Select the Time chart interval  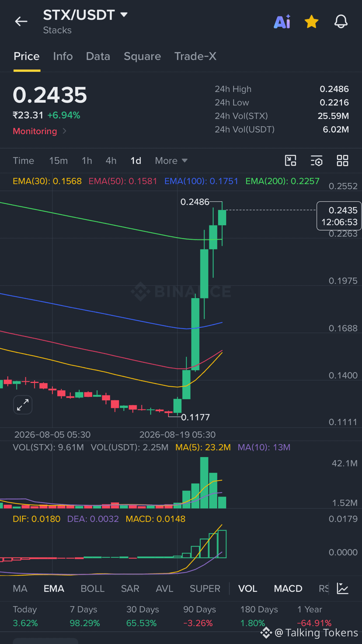(x=24, y=161)
